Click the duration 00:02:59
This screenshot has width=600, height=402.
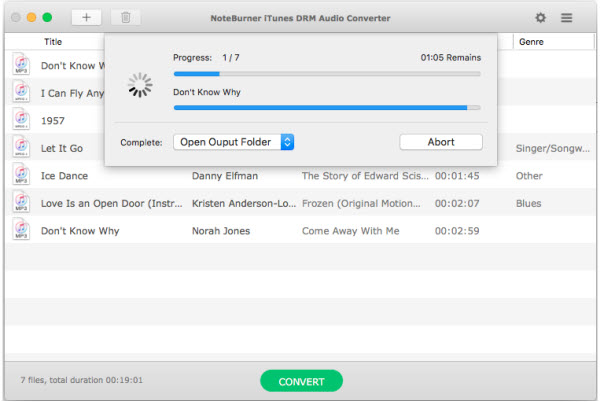[x=457, y=231]
